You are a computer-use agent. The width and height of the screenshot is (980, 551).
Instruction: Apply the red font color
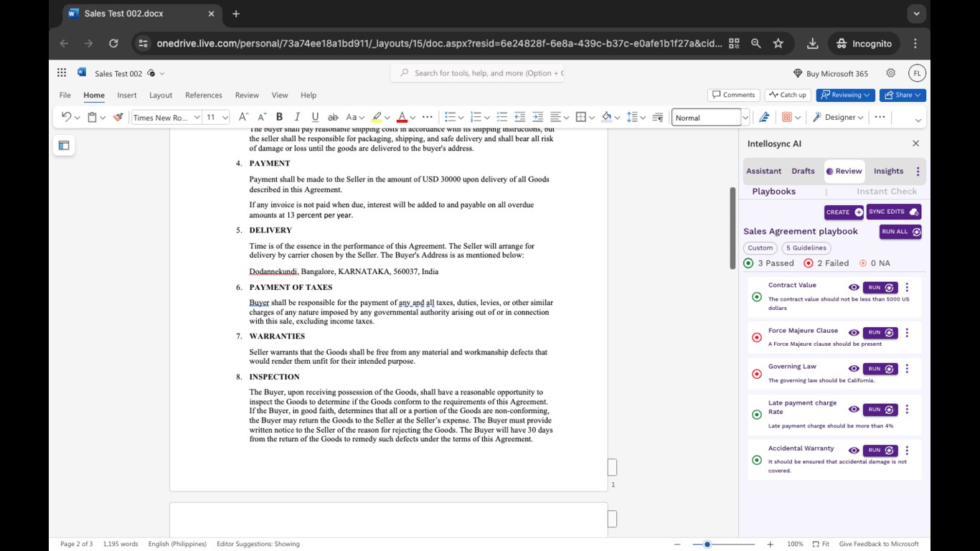click(402, 117)
